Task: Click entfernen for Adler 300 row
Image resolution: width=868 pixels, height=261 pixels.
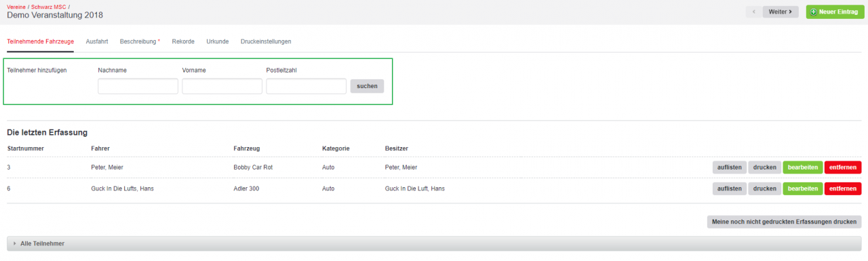Action: [x=843, y=188]
